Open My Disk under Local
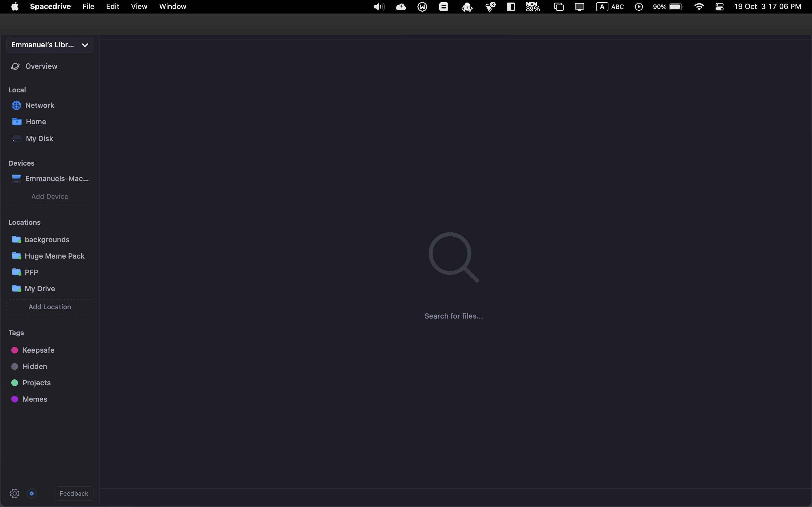 pos(39,138)
